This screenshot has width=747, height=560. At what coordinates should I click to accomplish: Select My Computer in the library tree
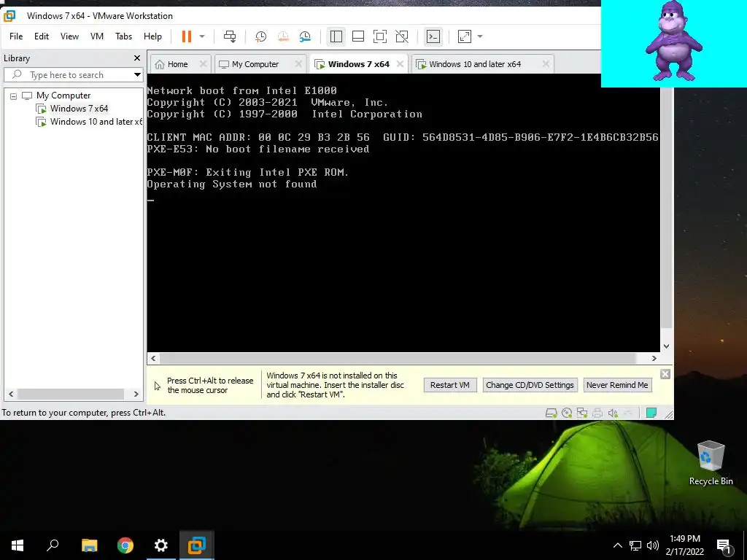pyautogui.click(x=63, y=96)
